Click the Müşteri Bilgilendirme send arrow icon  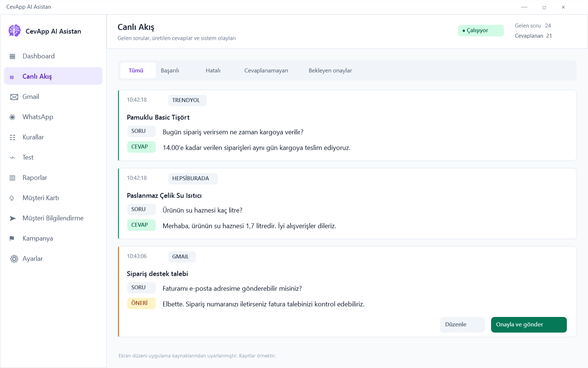coord(13,218)
